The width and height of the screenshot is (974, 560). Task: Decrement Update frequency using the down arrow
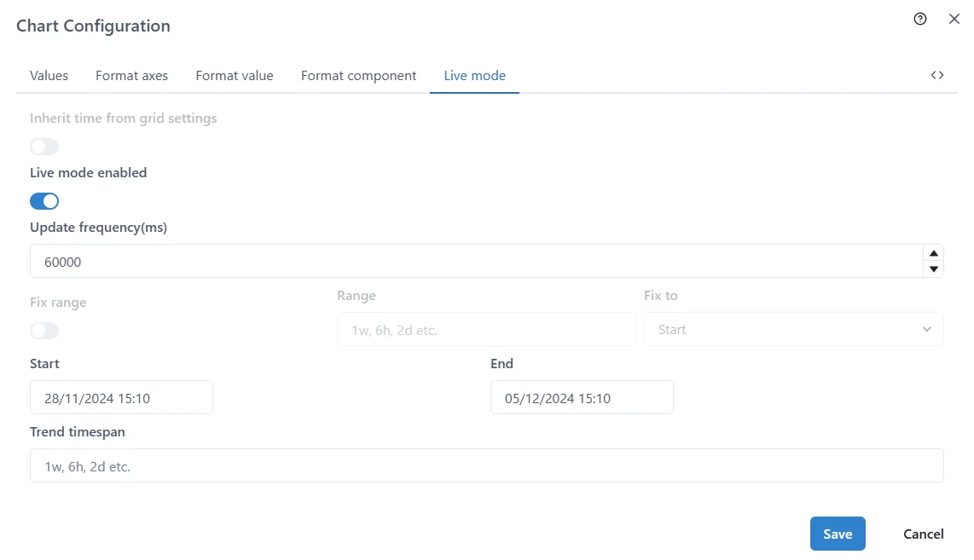(934, 269)
